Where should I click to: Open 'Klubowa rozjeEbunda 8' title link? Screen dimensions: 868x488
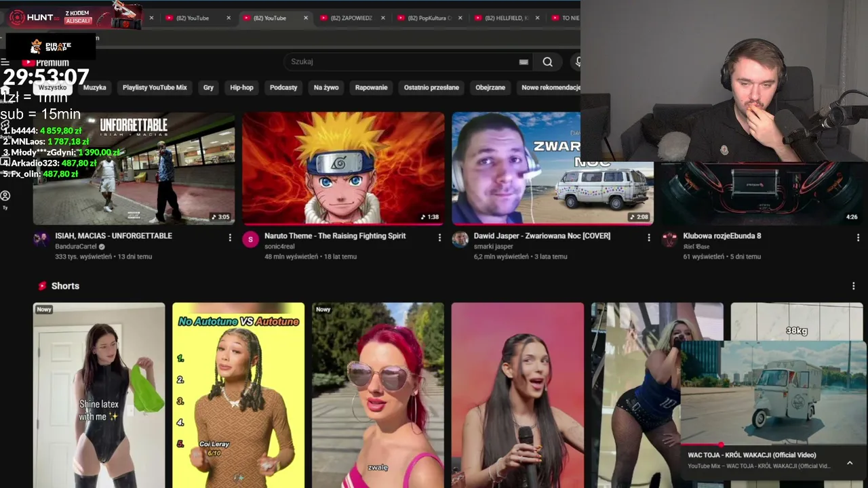click(x=722, y=236)
